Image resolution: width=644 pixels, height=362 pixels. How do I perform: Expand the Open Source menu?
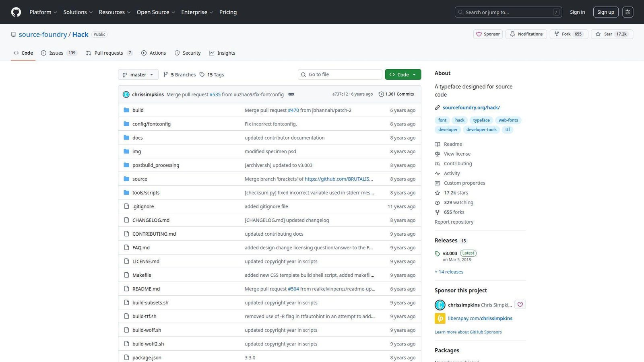pyautogui.click(x=156, y=12)
